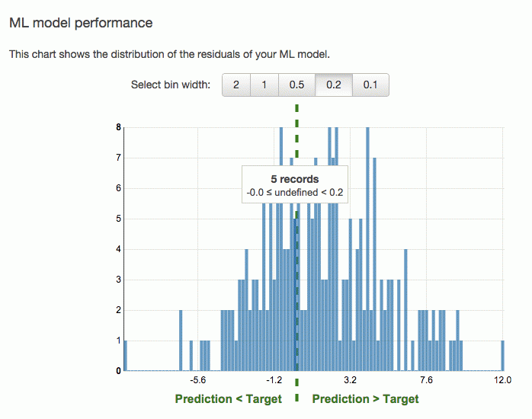Click the 'Select bin width:' label
Image resolution: width=532 pixels, height=419 pixels.
171,85
